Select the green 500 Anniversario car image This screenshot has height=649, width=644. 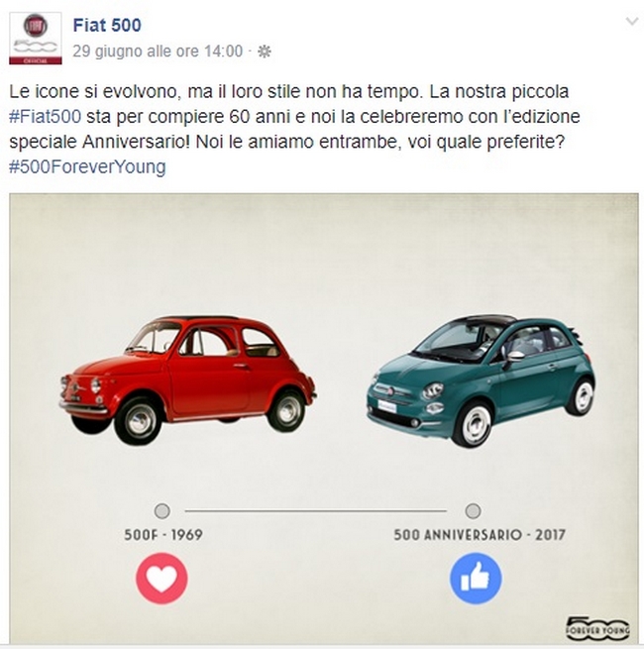tap(481, 380)
